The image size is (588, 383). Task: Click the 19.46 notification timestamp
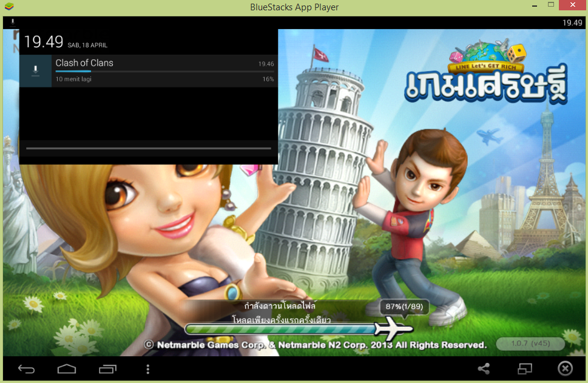coord(266,64)
